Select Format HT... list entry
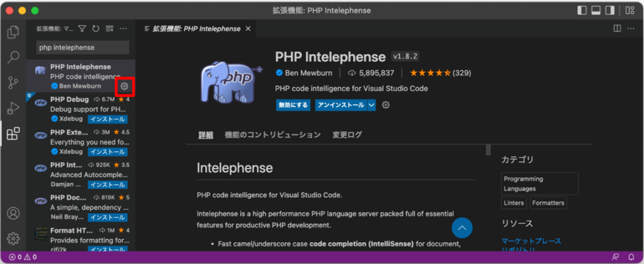 (x=80, y=238)
